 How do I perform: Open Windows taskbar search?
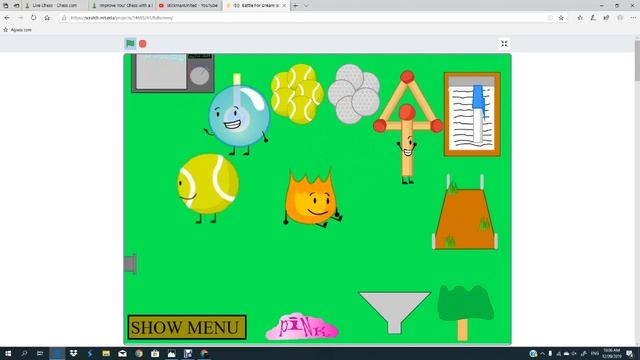coord(24,353)
